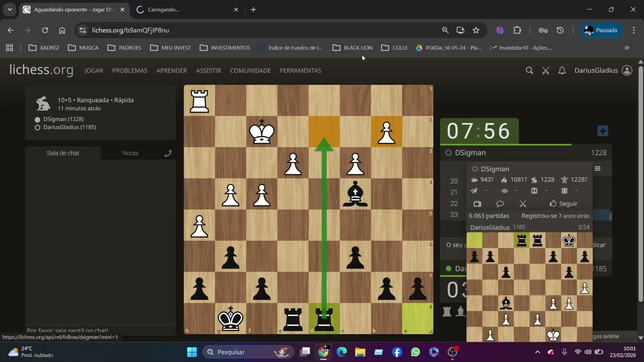Image resolution: width=644 pixels, height=362 pixels.
Task: Open the Windows Start menu
Action: [x=192, y=352]
